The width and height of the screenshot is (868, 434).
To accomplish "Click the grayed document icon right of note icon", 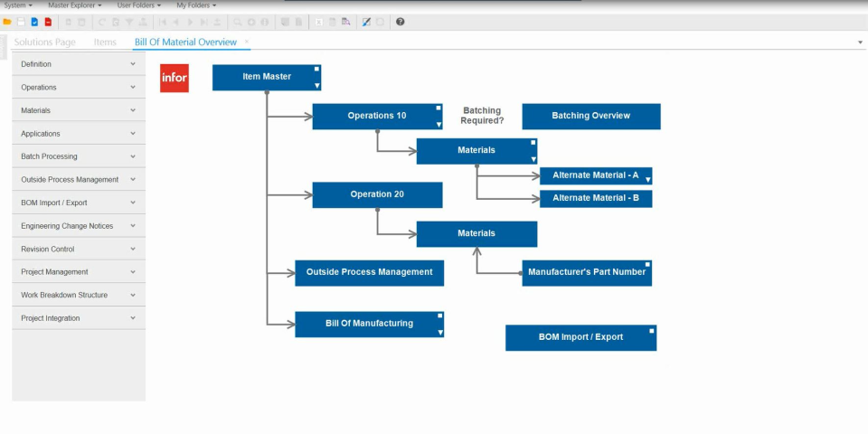I will (x=298, y=22).
